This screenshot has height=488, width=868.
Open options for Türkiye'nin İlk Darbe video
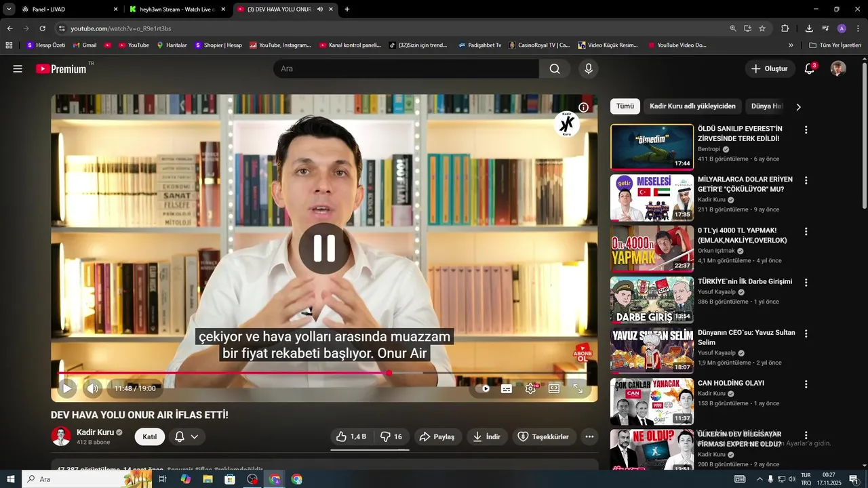pyautogui.click(x=806, y=283)
